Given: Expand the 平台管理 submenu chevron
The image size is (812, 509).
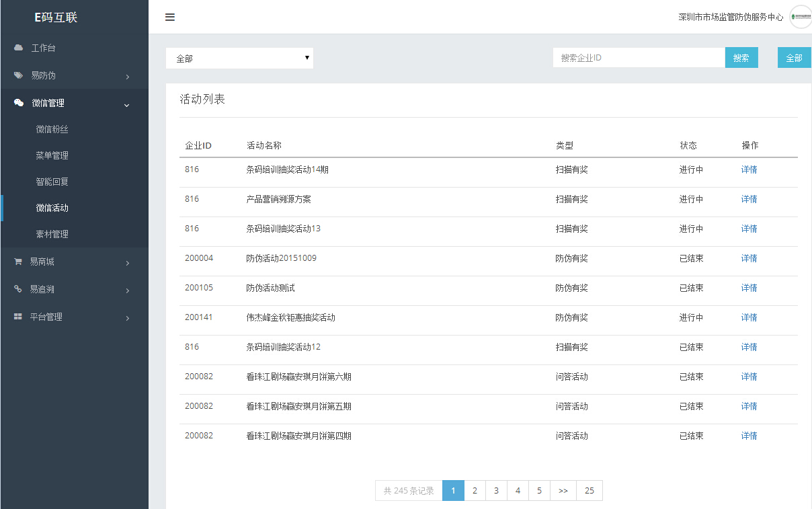Looking at the screenshot, I should [x=127, y=319].
